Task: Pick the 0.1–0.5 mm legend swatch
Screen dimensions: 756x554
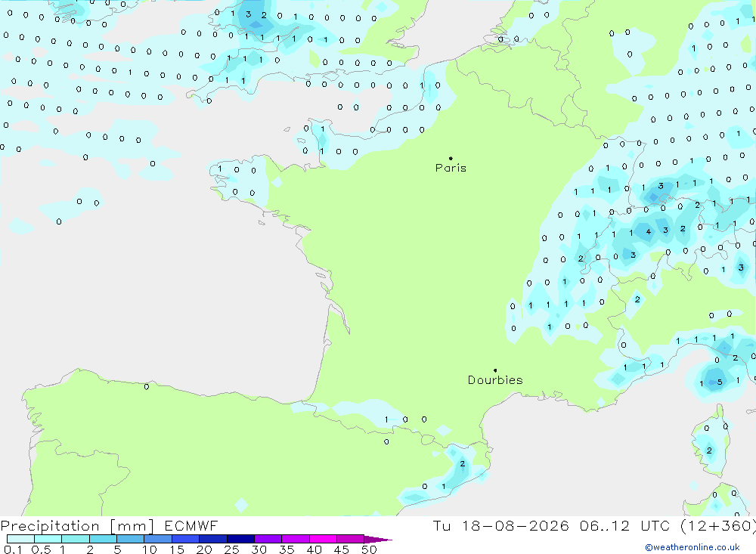Action: click(20, 539)
